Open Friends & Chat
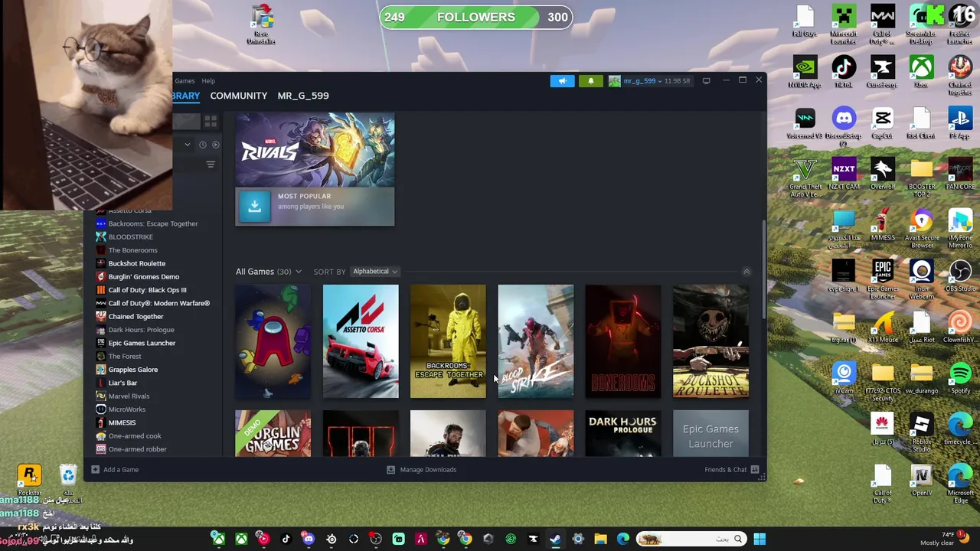Viewport: 980px width, 551px height. click(731, 470)
